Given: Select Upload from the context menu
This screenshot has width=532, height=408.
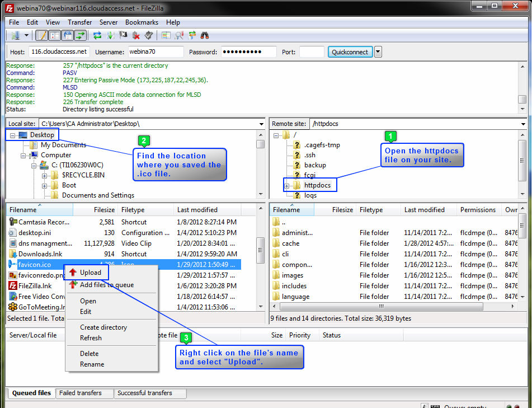Looking at the screenshot, I should pos(90,273).
